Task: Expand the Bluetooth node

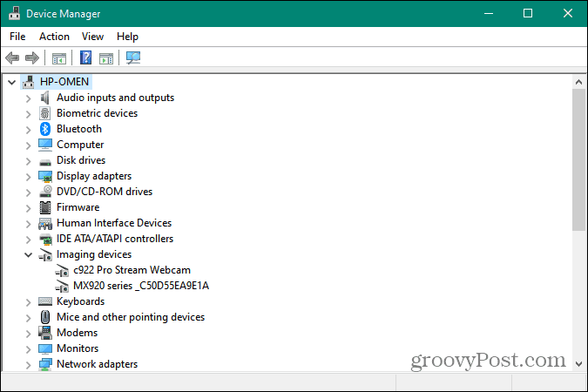Action: pyautogui.click(x=28, y=130)
